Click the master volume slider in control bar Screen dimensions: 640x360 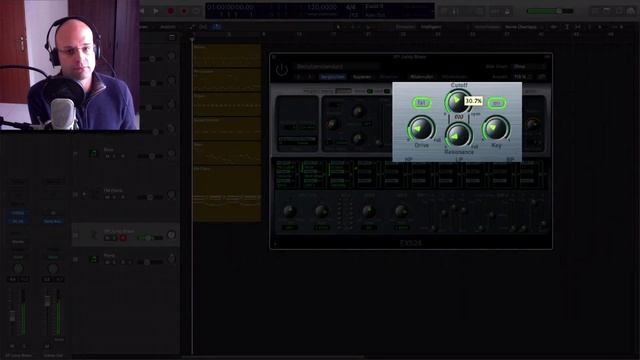tap(549, 11)
